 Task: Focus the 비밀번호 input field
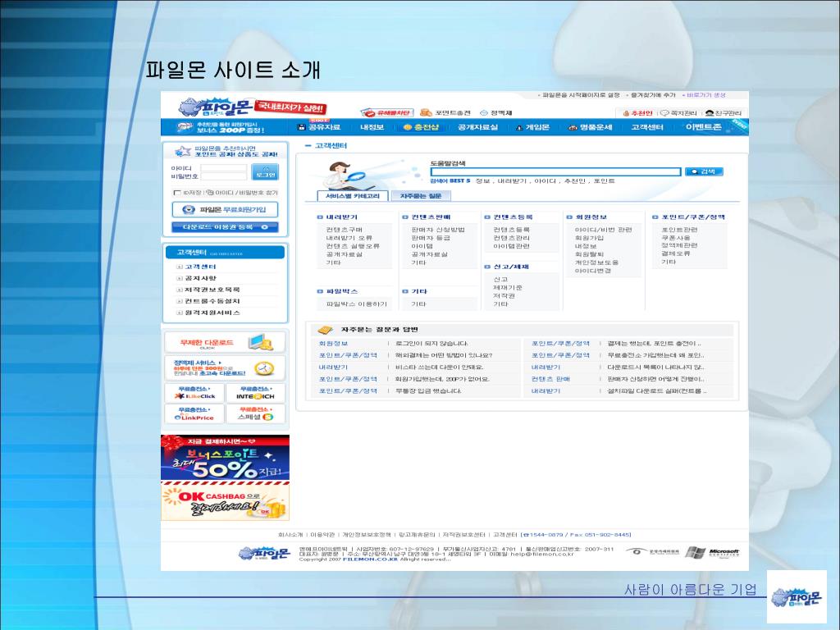[x=223, y=176]
